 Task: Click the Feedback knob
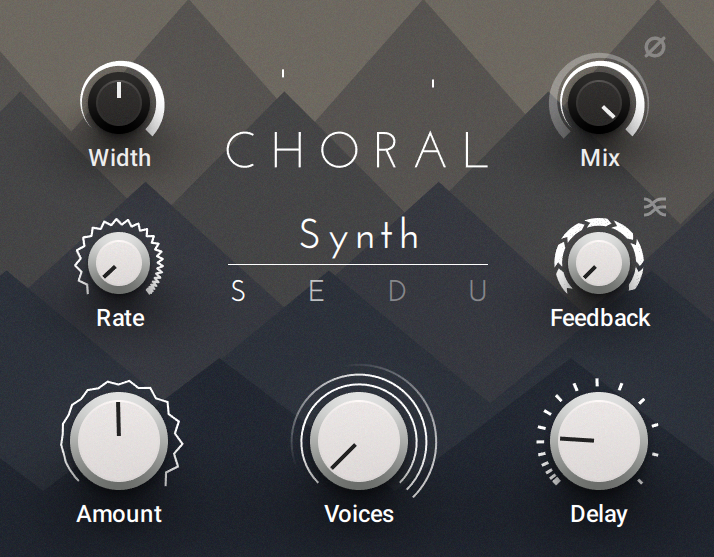pos(599,261)
